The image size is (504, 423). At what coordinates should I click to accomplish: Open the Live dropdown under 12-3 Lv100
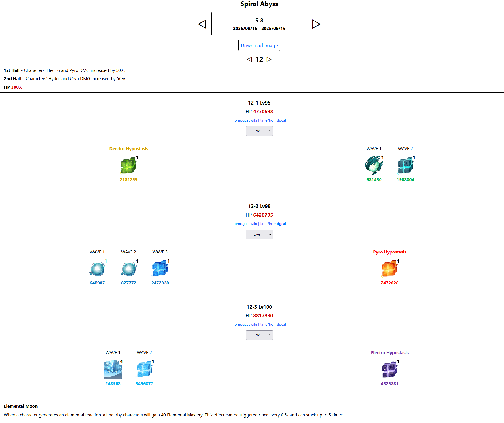259,335
